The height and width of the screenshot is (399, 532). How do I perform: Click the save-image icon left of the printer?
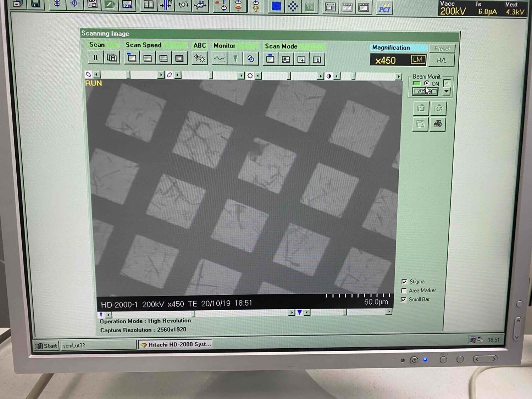pos(420,124)
